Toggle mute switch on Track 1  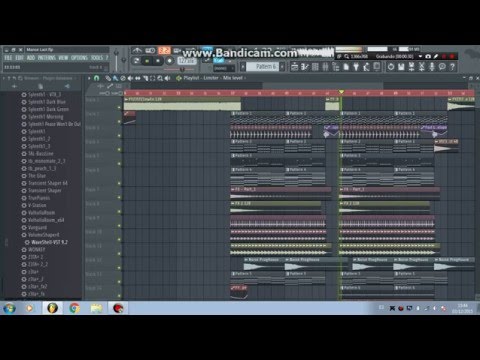119,107
